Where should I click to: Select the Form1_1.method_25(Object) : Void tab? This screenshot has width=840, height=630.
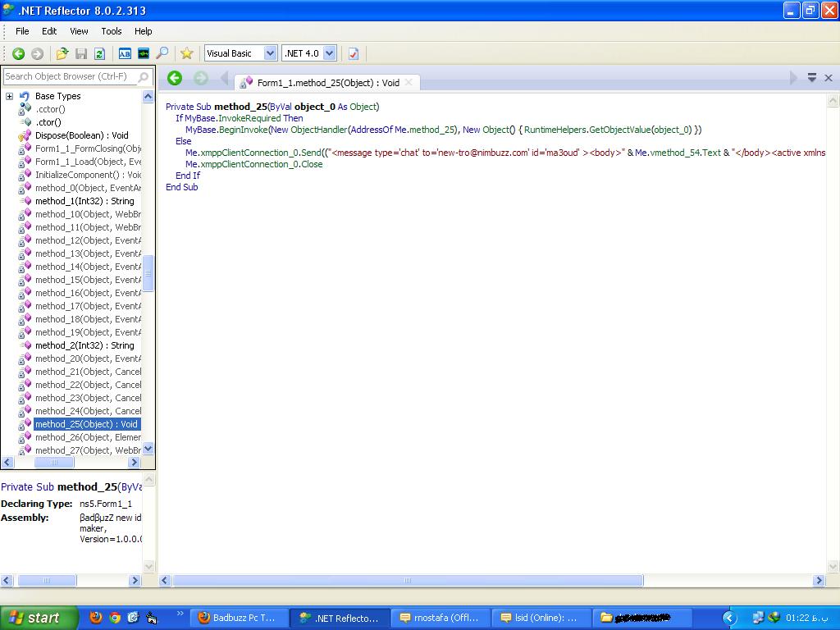[328, 83]
